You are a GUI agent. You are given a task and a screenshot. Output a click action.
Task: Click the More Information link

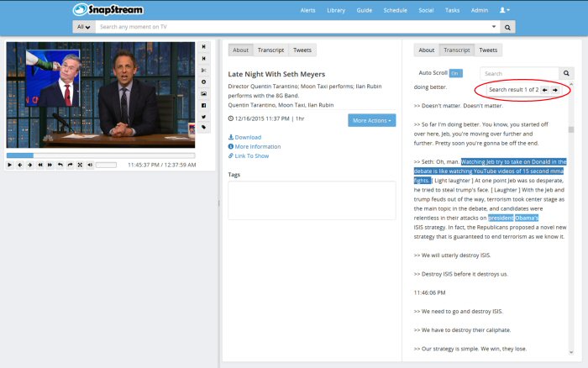click(255, 147)
